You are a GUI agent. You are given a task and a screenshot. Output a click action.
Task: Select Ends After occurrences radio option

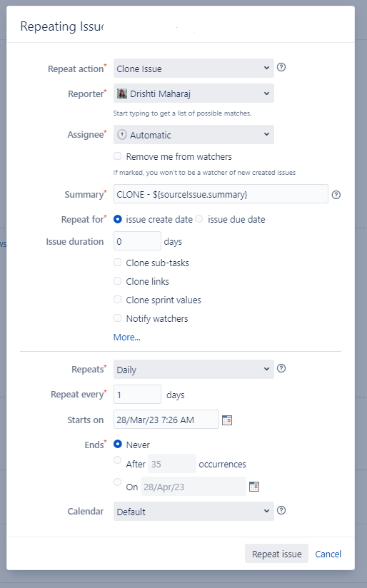click(118, 460)
